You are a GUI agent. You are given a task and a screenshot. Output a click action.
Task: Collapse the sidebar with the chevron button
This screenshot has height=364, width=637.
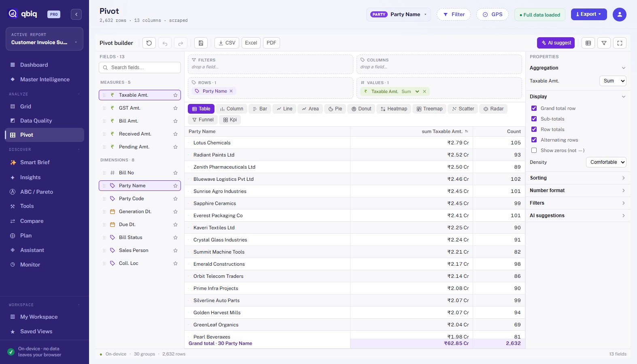click(x=76, y=15)
